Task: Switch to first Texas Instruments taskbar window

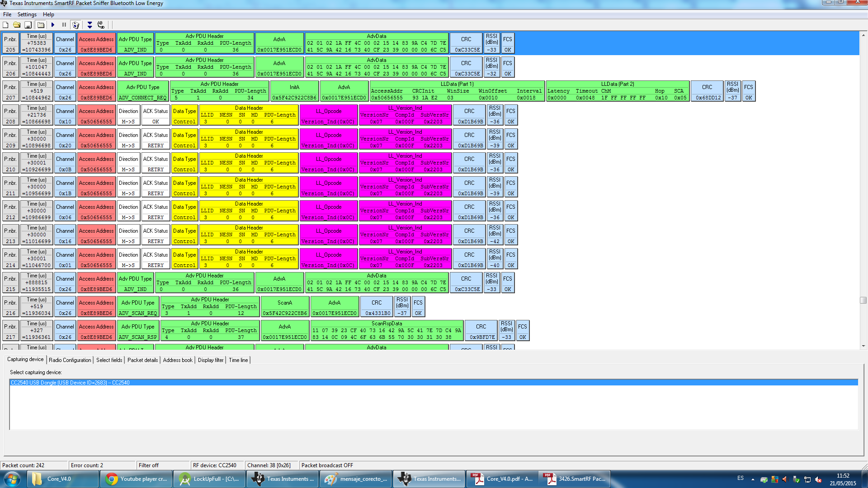Action: 283,479
